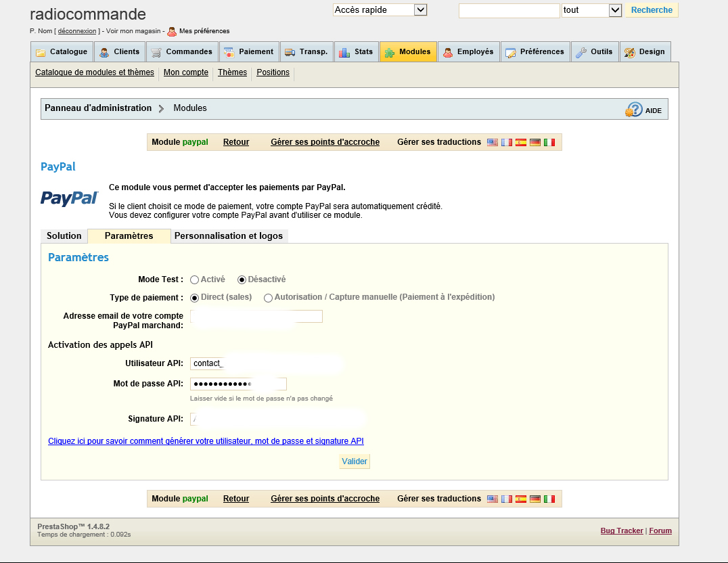Switch to the Paramètres tab
Image resolution: width=728 pixels, height=563 pixels.
click(x=129, y=236)
